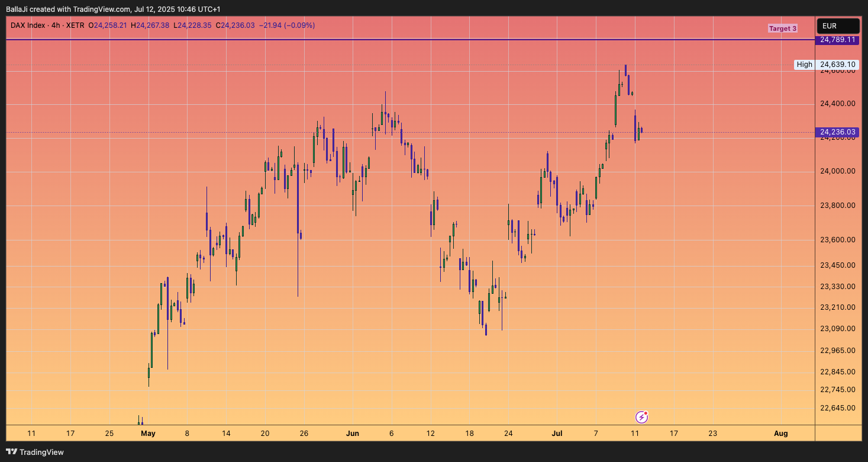Click the 23,330.00 price axis label
868x462 pixels.
[838, 287]
